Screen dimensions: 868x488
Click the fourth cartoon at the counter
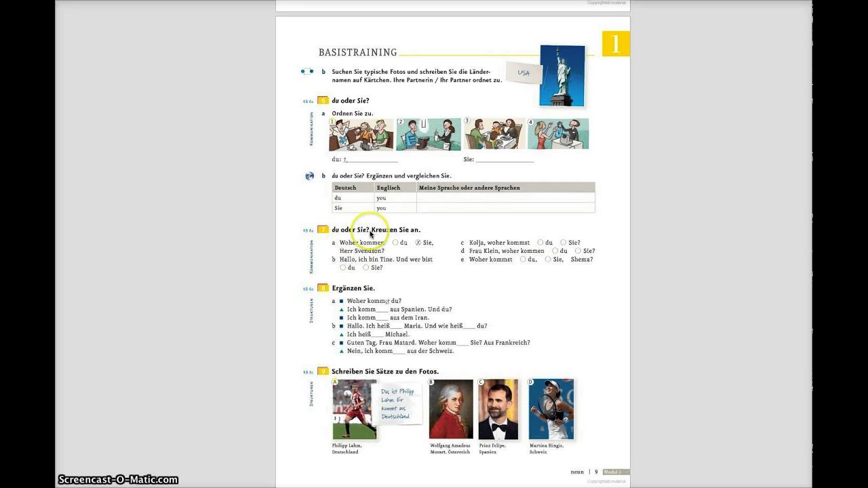(x=558, y=134)
